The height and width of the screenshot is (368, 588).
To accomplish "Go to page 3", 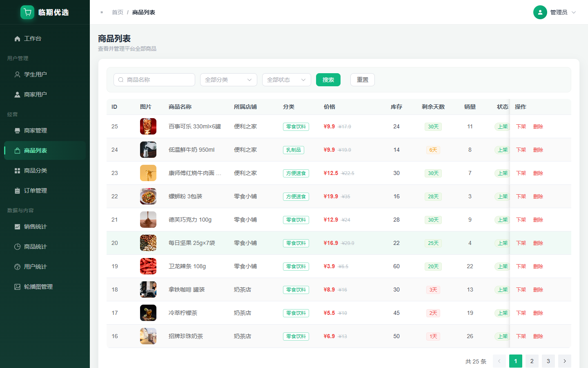I will [x=548, y=361].
